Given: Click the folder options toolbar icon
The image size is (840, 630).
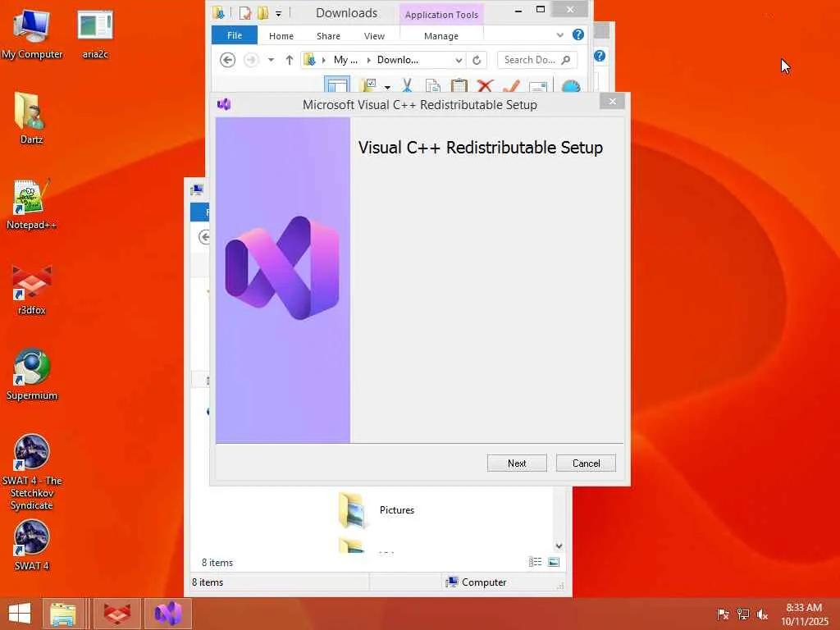Looking at the screenshot, I should 368,85.
